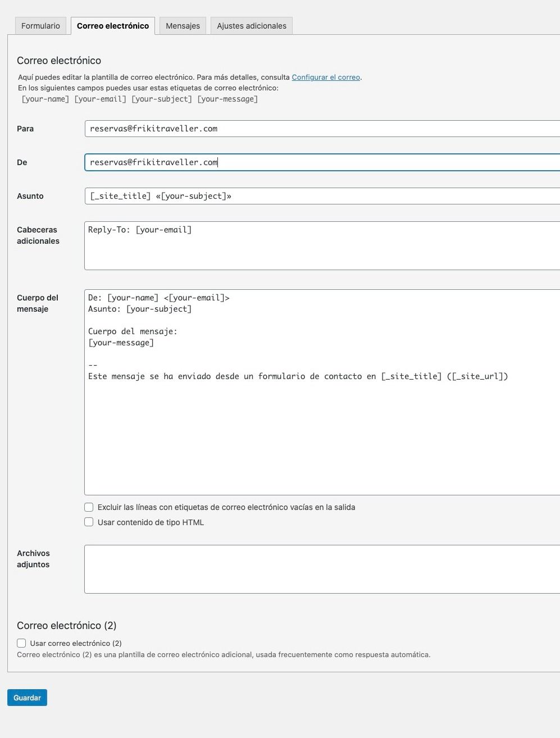Click the Archivos adjuntos text area

(x=322, y=569)
